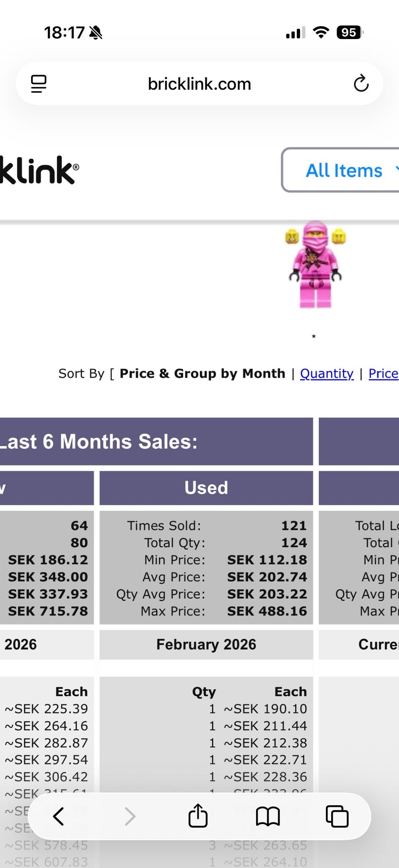Tap the Wi-Fi status icon
The image size is (399, 868).
(x=320, y=32)
